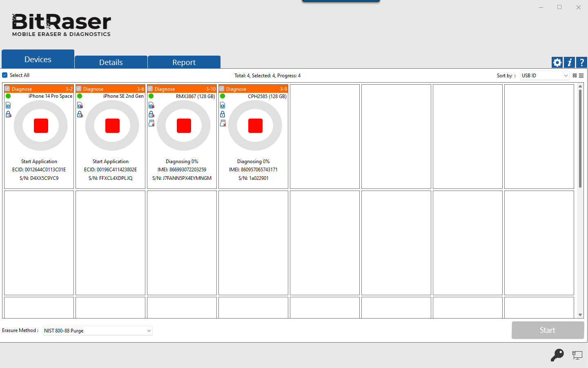Click the monitor icon at bottom right
Screen dimensions: 588x368
click(x=577, y=355)
